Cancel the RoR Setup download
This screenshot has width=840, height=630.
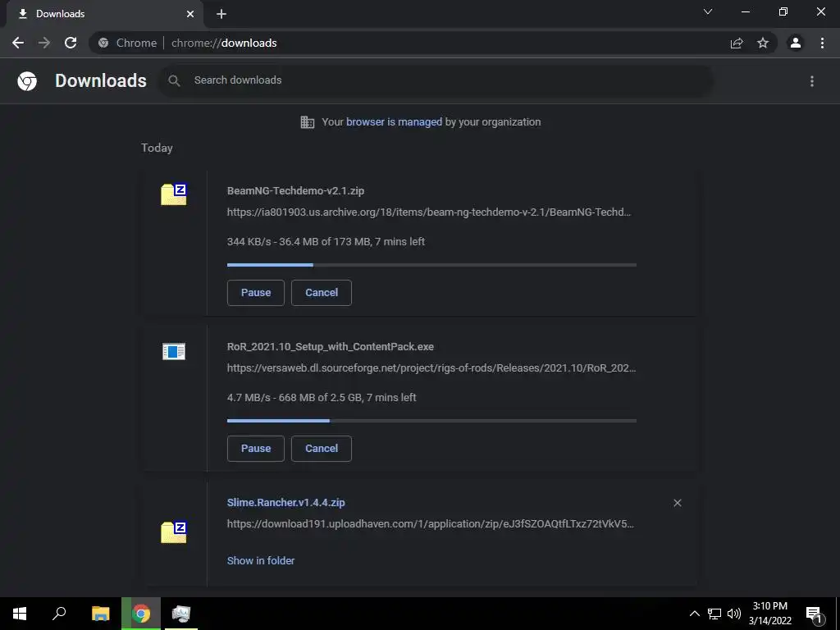322,449
